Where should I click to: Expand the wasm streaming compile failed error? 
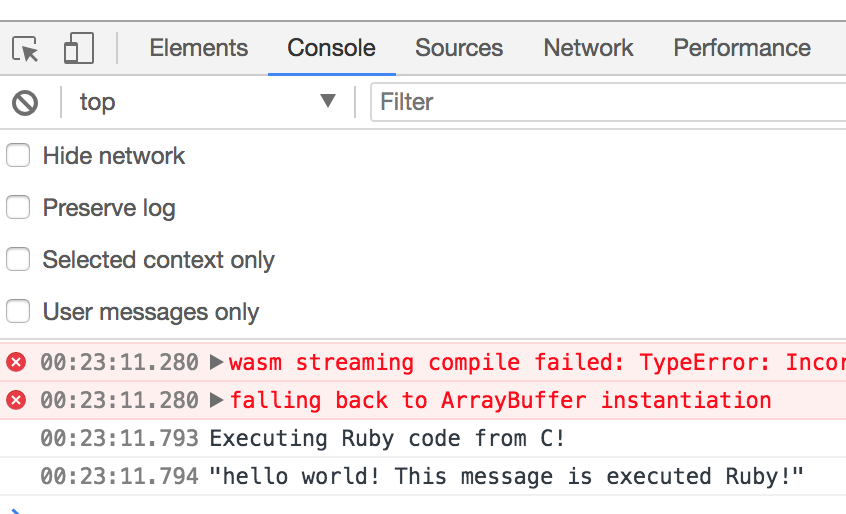click(x=217, y=362)
